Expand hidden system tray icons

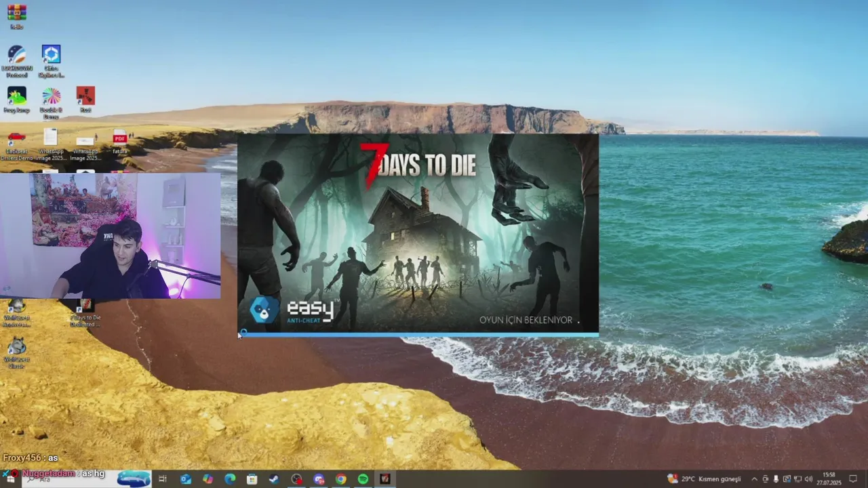click(x=754, y=479)
